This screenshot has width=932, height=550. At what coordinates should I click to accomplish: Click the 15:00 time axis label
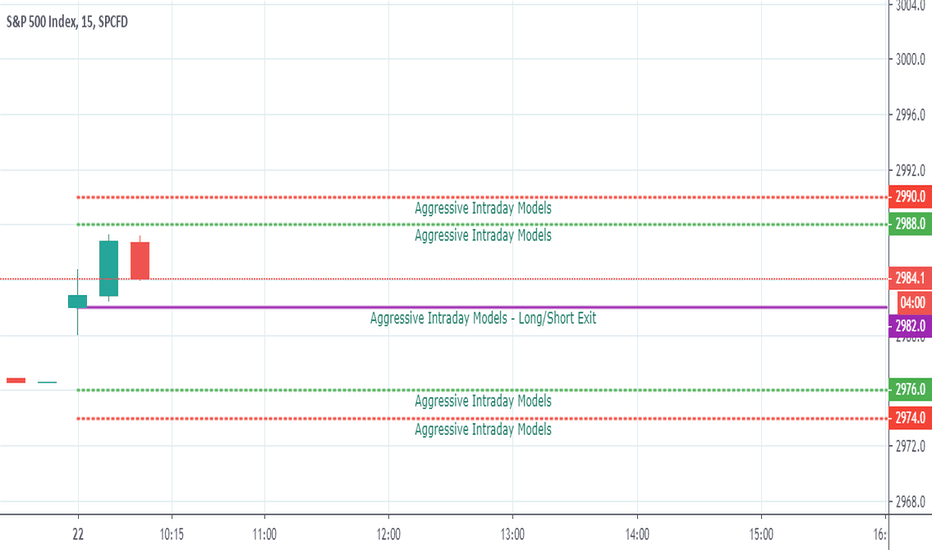[x=761, y=535]
